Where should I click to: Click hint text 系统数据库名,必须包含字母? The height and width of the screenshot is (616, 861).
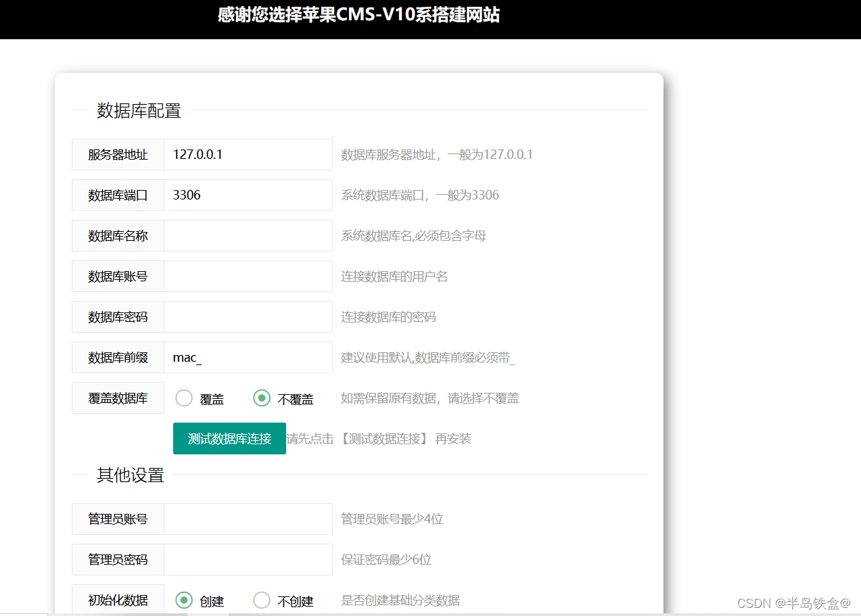(413, 236)
